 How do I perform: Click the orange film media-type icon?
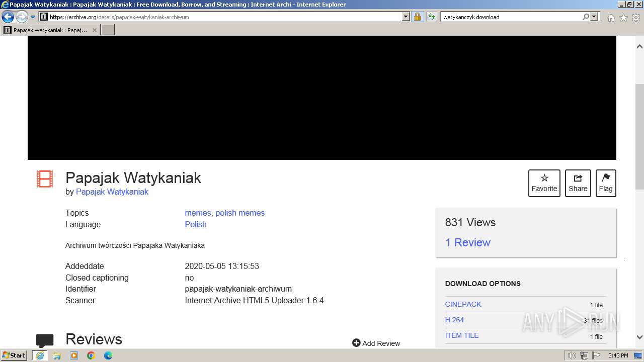click(45, 179)
